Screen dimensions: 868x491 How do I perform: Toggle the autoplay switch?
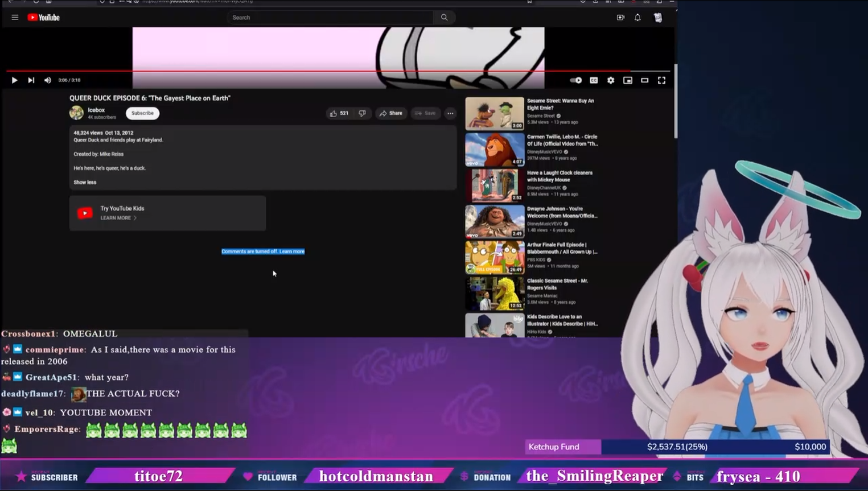[x=576, y=80]
